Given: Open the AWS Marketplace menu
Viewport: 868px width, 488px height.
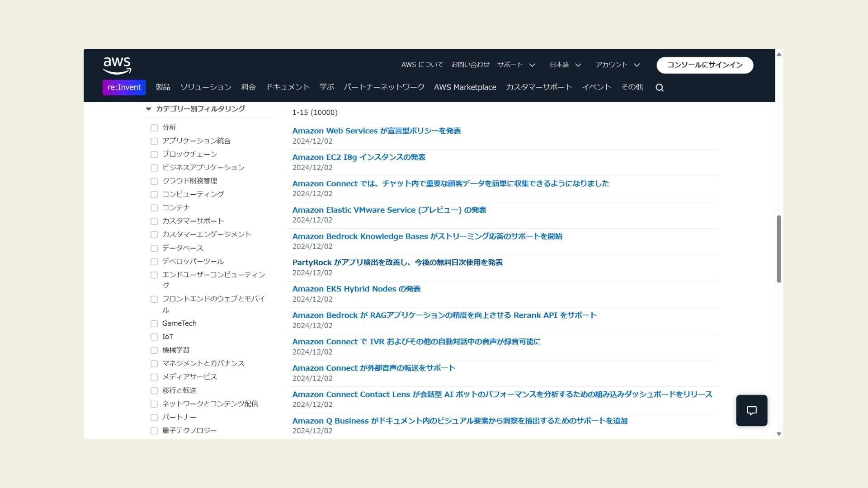Looking at the screenshot, I should [465, 87].
